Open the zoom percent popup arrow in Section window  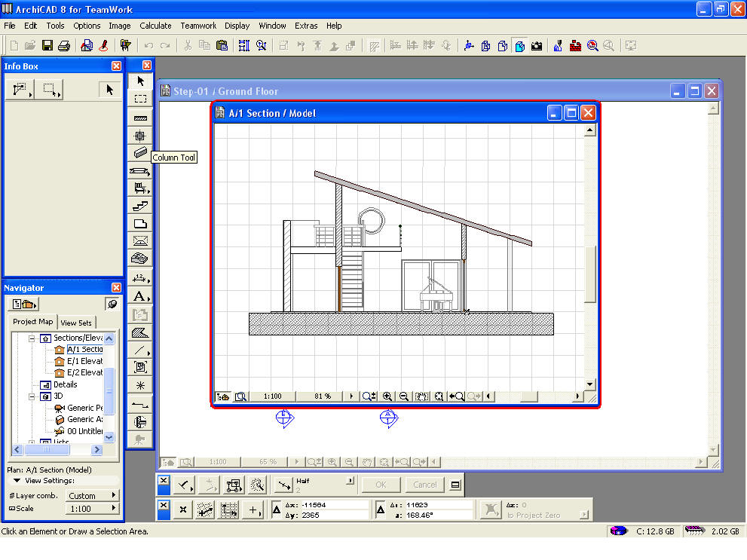point(351,396)
